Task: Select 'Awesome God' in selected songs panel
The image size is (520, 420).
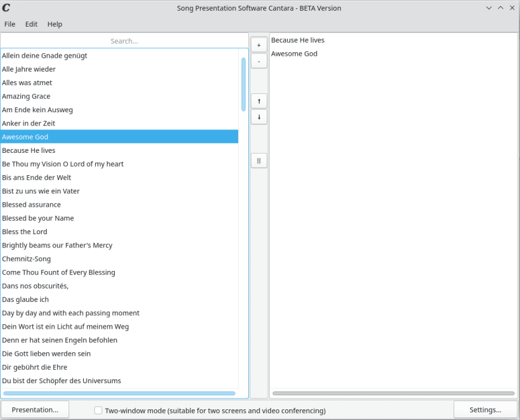Action: [x=393, y=54]
